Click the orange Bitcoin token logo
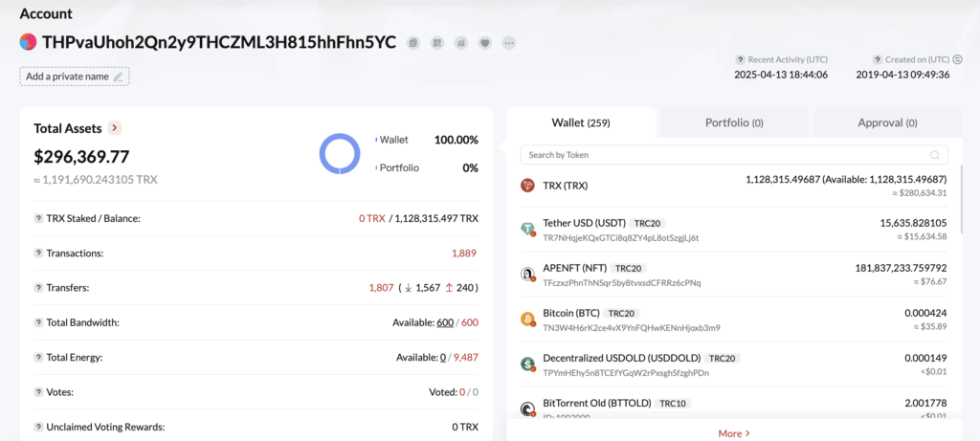The height and width of the screenshot is (441, 980). (527, 320)
